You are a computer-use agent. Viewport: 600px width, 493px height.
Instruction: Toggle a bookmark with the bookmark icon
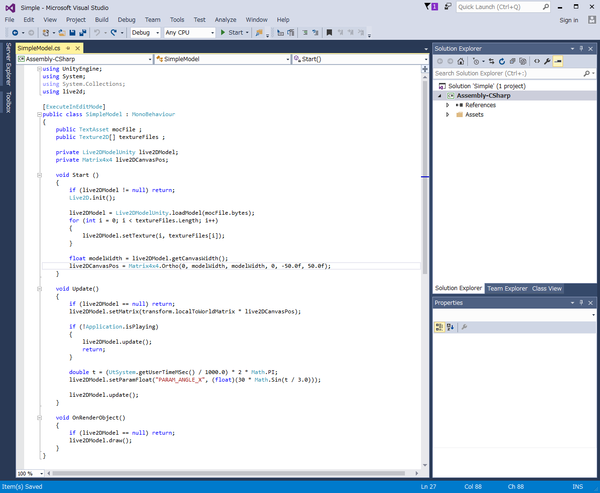tap(329, 33)
